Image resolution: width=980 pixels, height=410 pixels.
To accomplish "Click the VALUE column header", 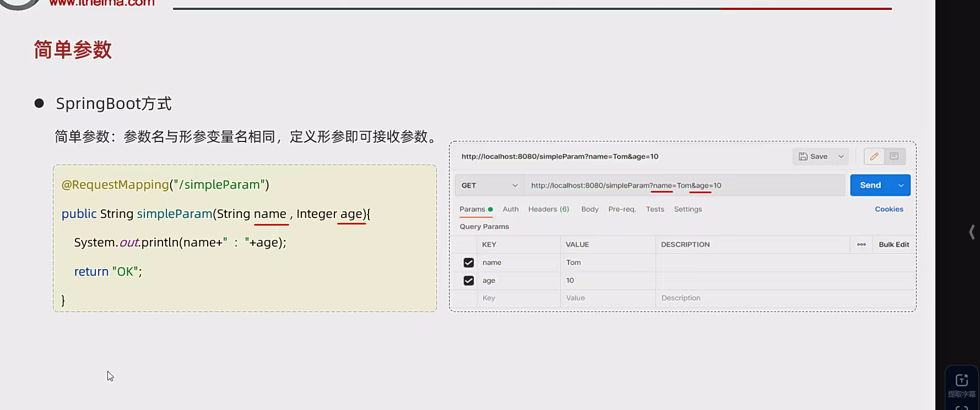I will pyautogui.click(x=577, y=244).
